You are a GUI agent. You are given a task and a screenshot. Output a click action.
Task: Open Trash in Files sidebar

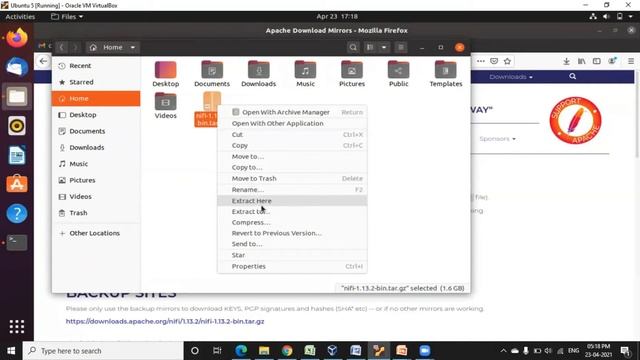(96, 213)
